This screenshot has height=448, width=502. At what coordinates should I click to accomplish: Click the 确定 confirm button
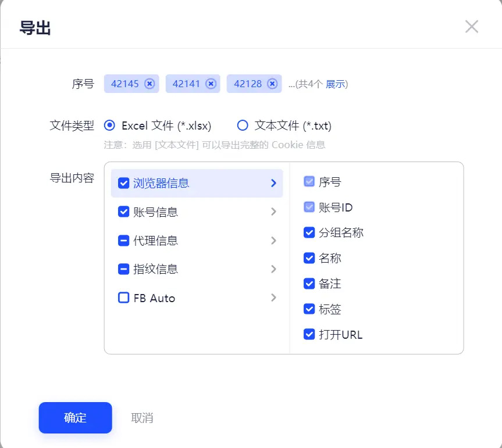tap(75, 418)
